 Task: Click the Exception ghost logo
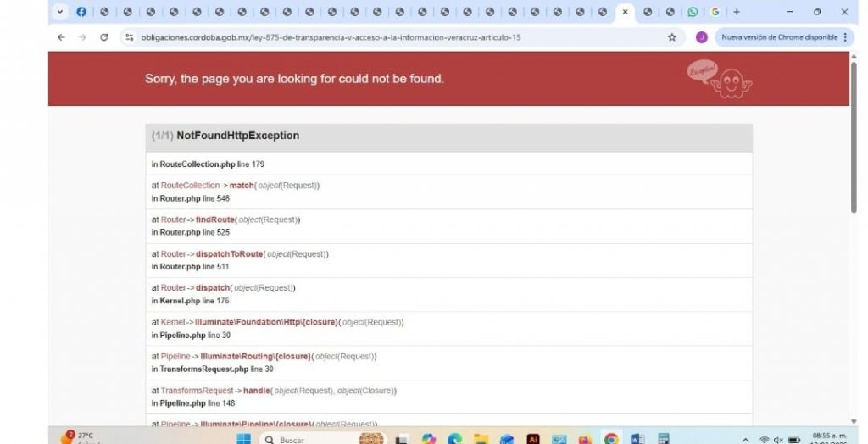tap(720, 79)
